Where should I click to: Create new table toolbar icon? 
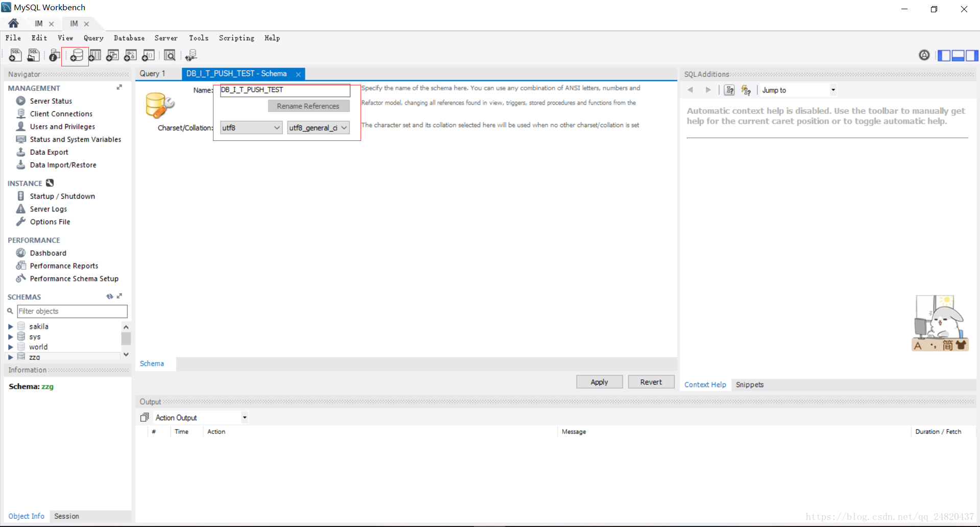coord(94,55)
